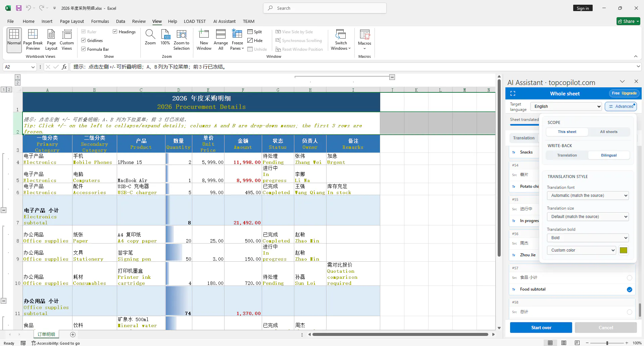This screenshot has height=346, width=644.
Task: Click the Insert Function fx icon
Action: click(x=64, y=67)
